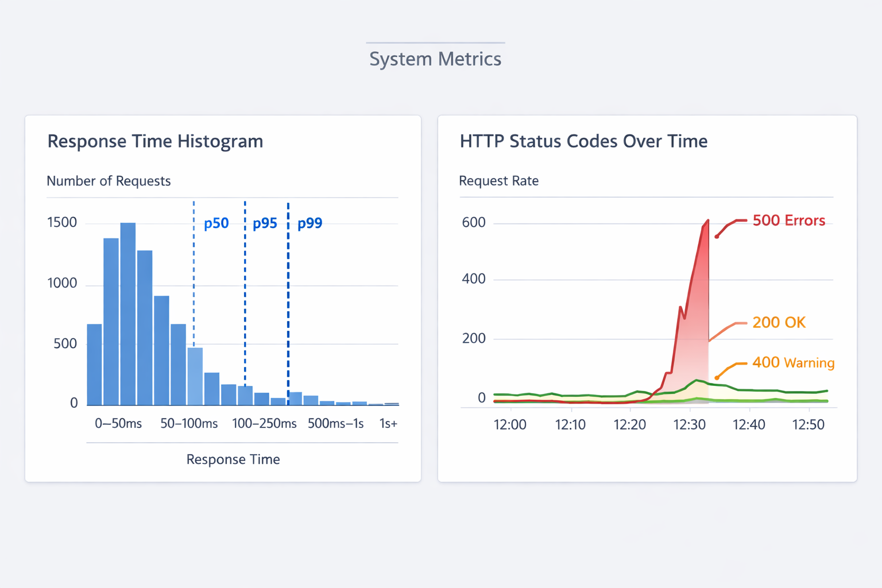Select the 500 Errors series label
The width and height of the screenshot is (882, 588).
click(788, 220)
